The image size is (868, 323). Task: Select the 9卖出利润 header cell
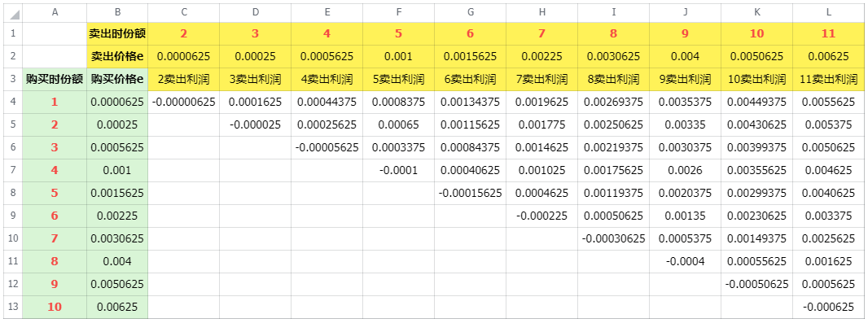(685, 79)
